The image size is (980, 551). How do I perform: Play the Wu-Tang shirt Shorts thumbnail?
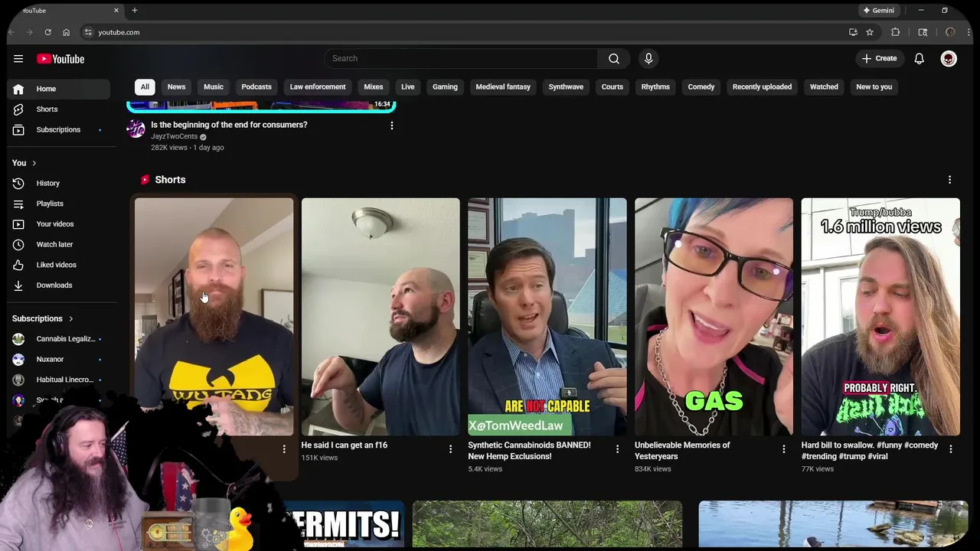(x=214, y=317)
